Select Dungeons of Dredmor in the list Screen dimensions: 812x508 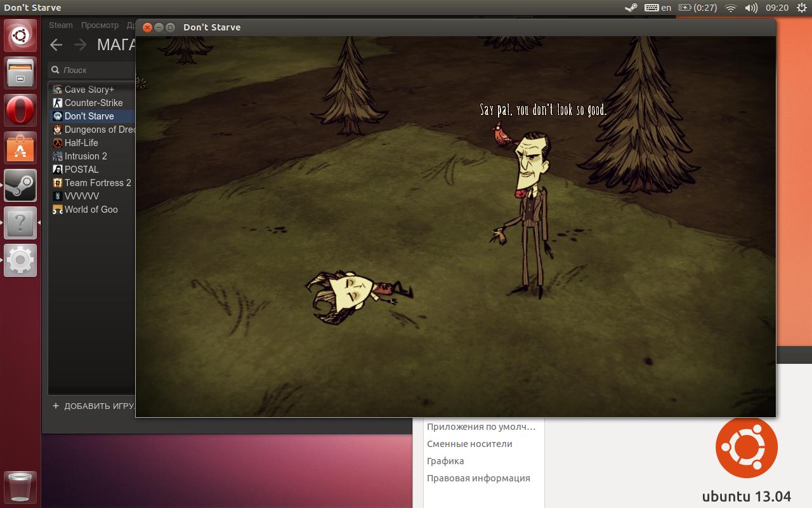coord(93,130)
